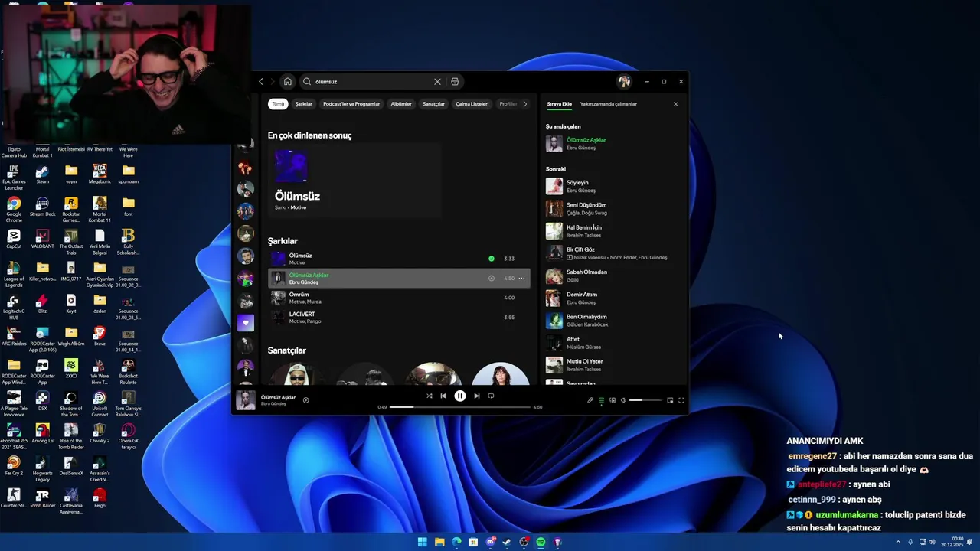Open lyrics via the microphone icon
Image resolution: width=980 pixels, height=551 pixels.
[x=590, y=400]
